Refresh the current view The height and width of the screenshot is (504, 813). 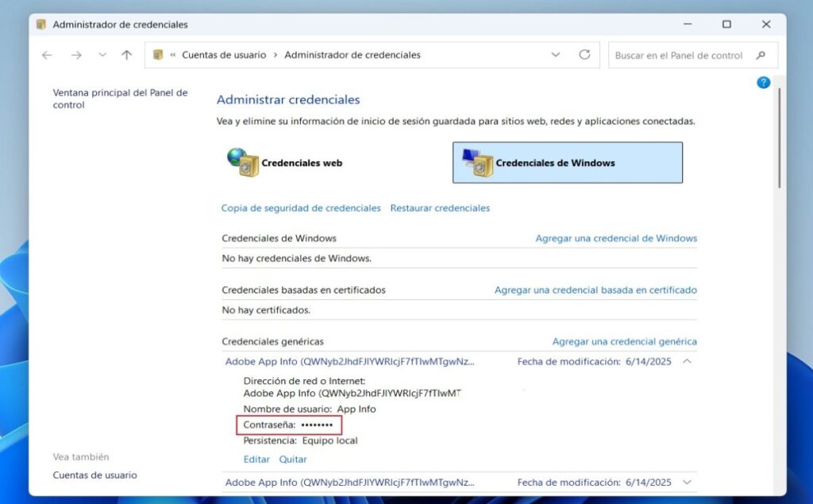(x=585, y=55)
